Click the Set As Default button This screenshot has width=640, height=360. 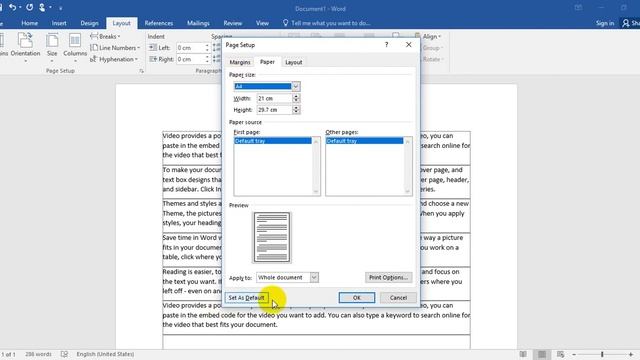[246, 298]
